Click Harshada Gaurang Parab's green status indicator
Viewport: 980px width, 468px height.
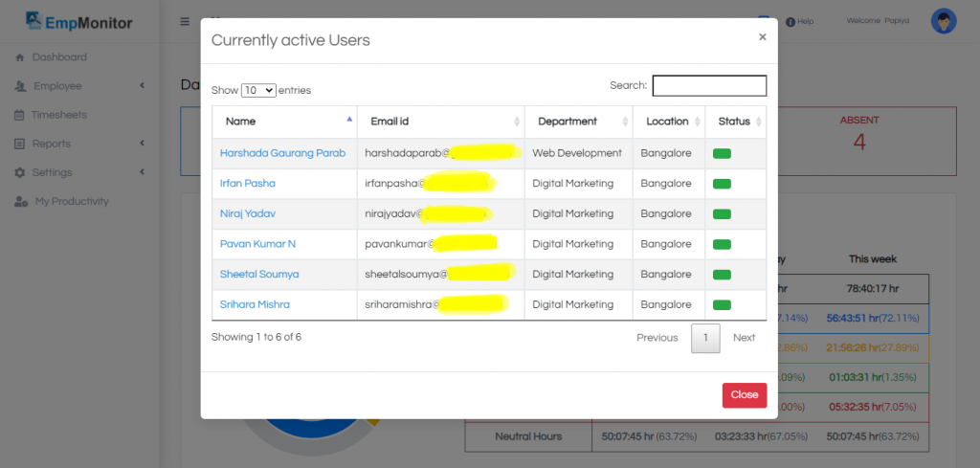point(722,154)
